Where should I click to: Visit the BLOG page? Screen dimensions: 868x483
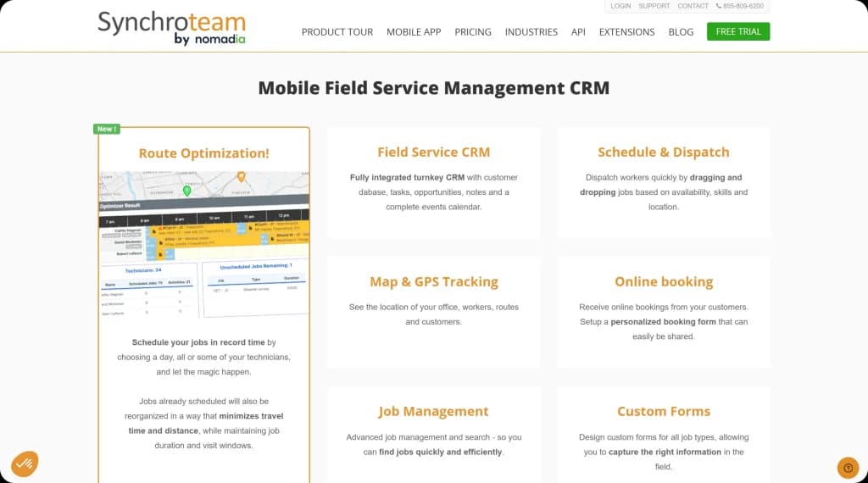pos(681,32)
